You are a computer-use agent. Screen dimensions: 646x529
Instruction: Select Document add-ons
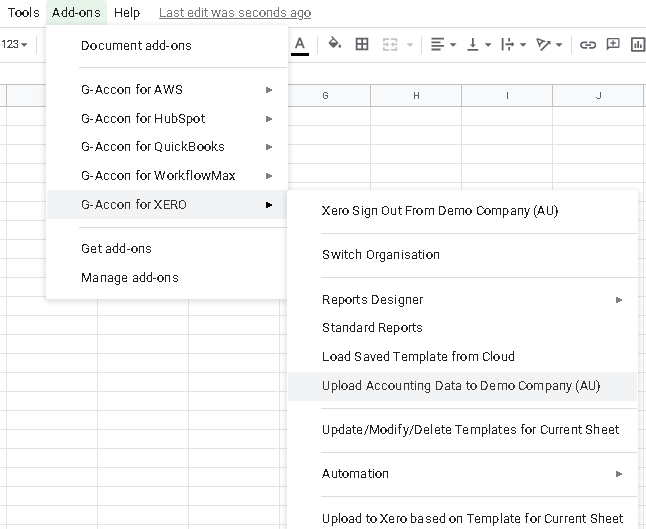click(x=167, y=46)
